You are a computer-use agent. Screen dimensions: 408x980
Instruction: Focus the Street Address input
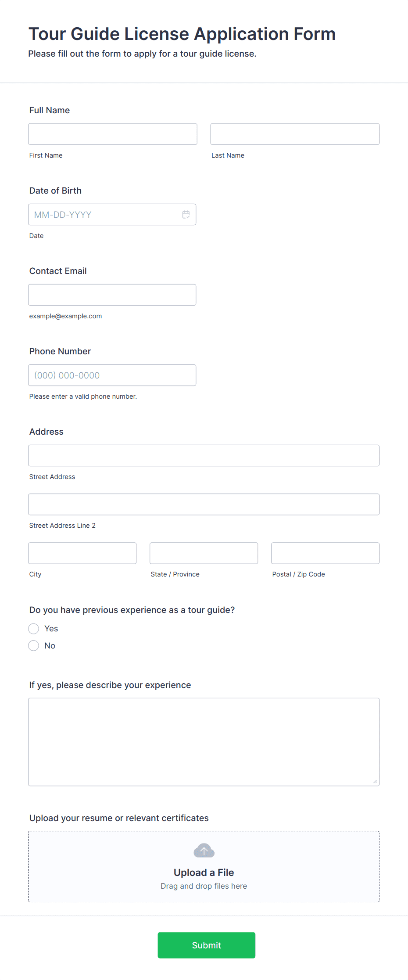pyautogui.click(x=204, y=456)
